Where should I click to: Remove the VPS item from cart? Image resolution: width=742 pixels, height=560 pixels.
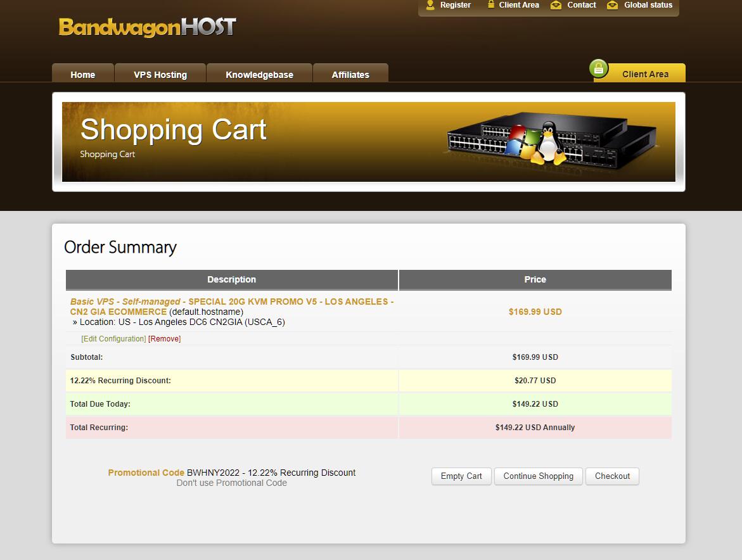coord(164,339)
